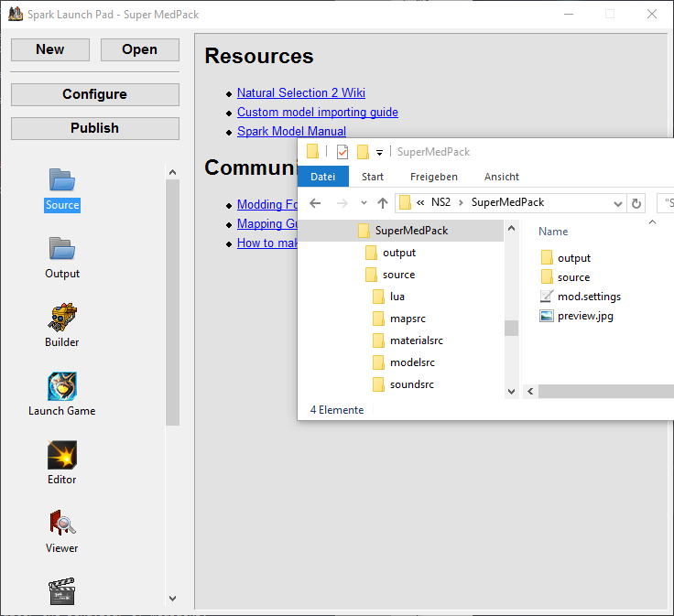This screenshot has height=616, width=674.
Task: Open the 'How to mak' link
Action: click(266, 243)
